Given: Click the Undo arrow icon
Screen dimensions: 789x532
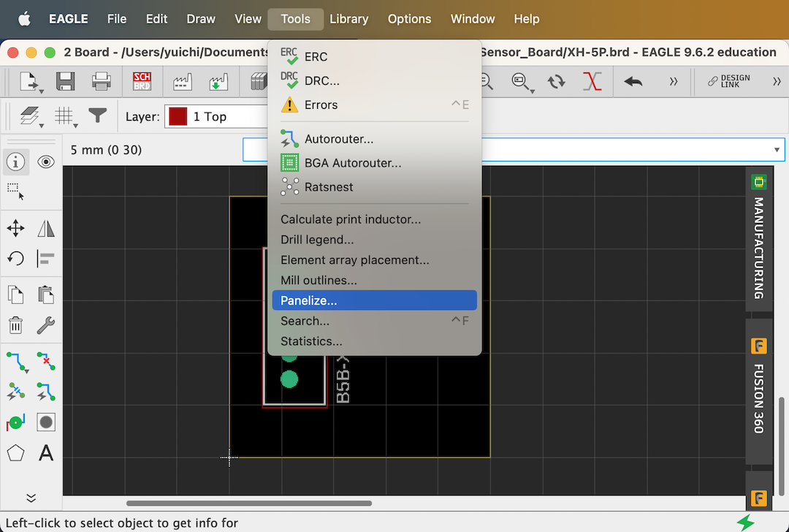Looking at the screenshot, I should pos(633,82).
